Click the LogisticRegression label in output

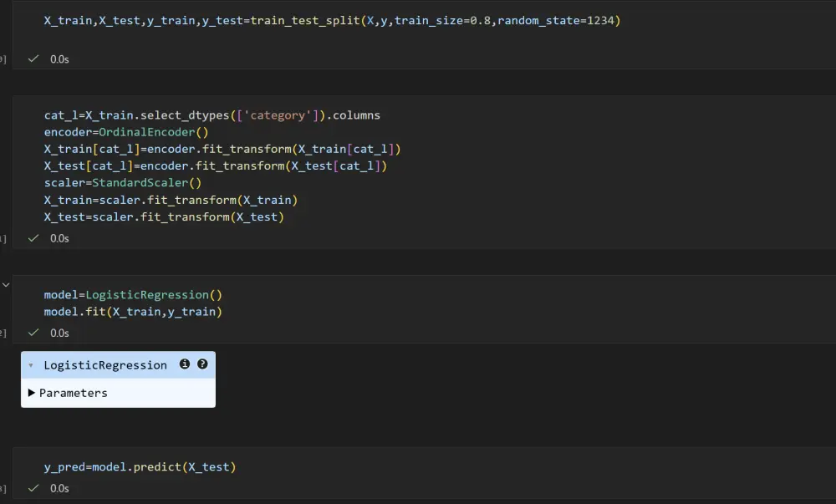(105, 365)
